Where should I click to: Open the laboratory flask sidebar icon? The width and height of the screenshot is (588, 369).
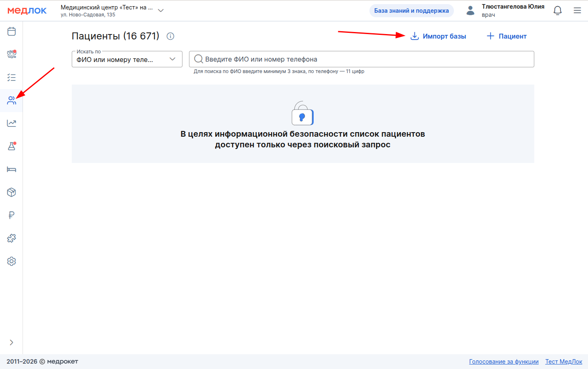tap(11, 146)
